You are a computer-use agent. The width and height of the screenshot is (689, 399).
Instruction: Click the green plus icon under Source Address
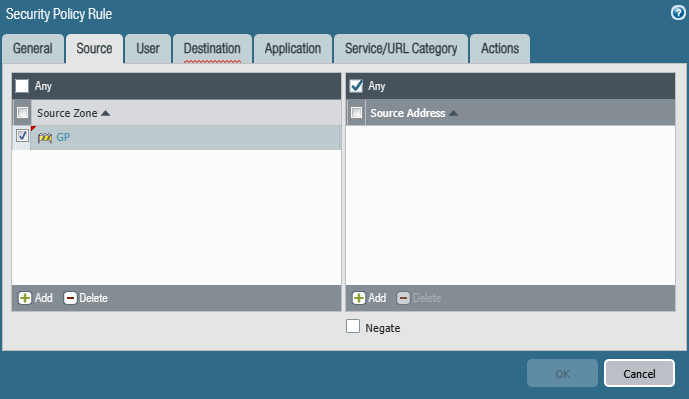click(359, 298)
